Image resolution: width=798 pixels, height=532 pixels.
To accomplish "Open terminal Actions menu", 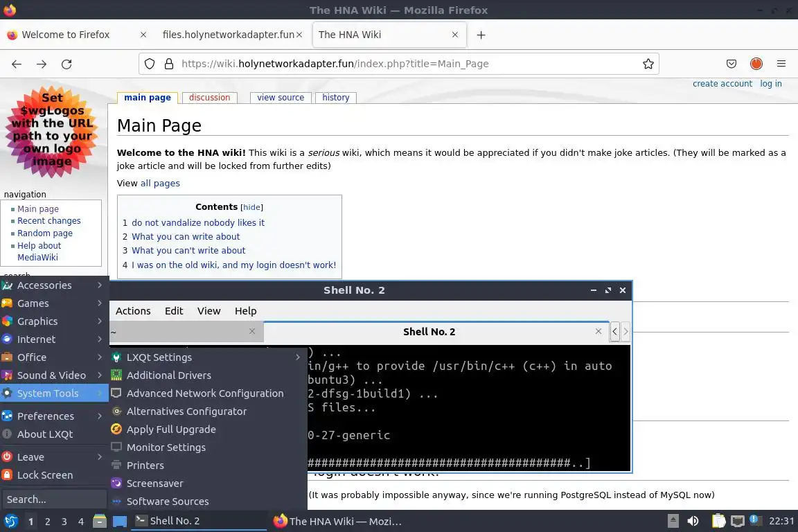I will point(133,311).
